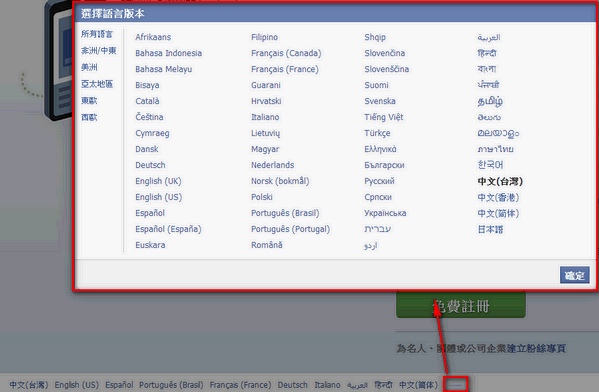
Task: Choose Čeština language
Action: [x=149, y=117]
